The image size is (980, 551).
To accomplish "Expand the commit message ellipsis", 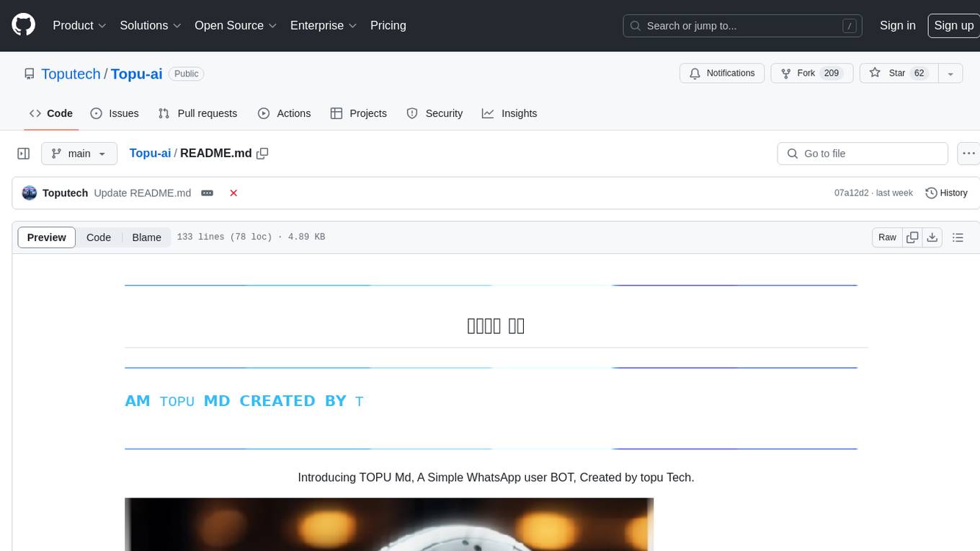I will tap(207, 193).
